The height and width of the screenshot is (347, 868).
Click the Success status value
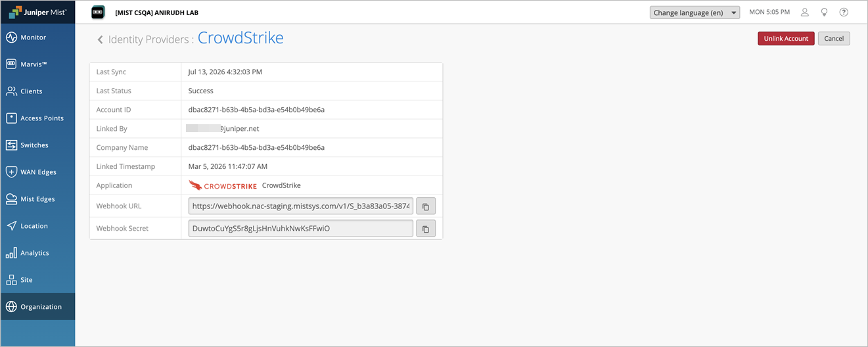click(200, 91)
